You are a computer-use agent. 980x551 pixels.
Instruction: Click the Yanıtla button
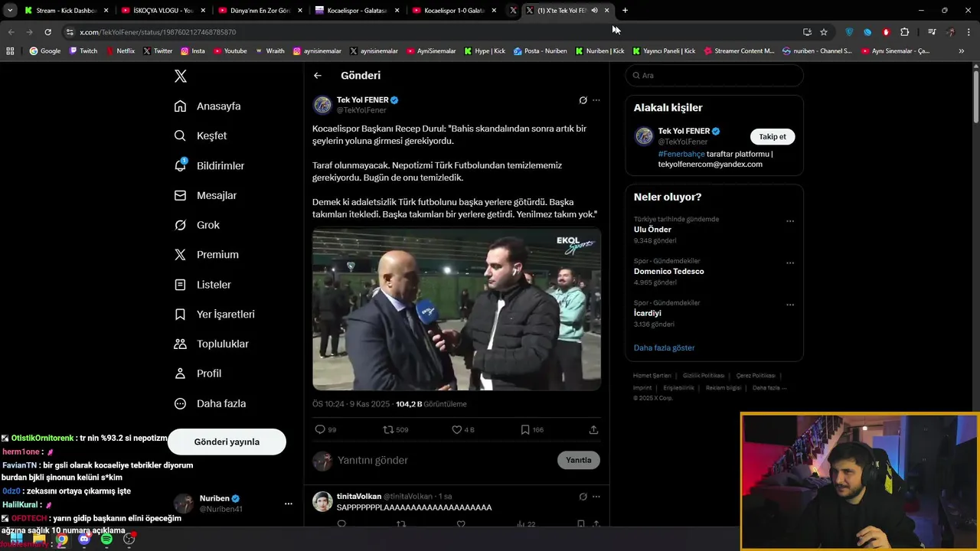579,460
